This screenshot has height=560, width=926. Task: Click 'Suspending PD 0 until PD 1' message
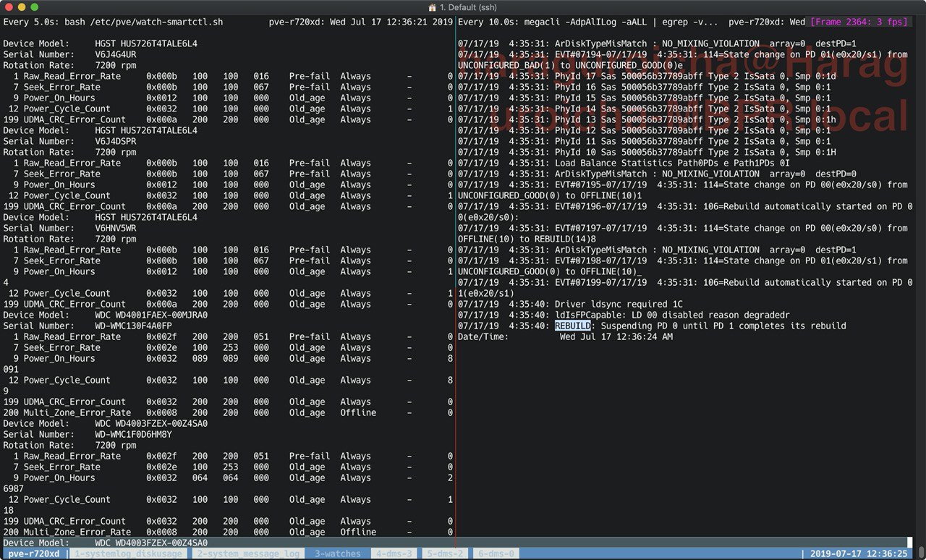[x=723, y=326]
